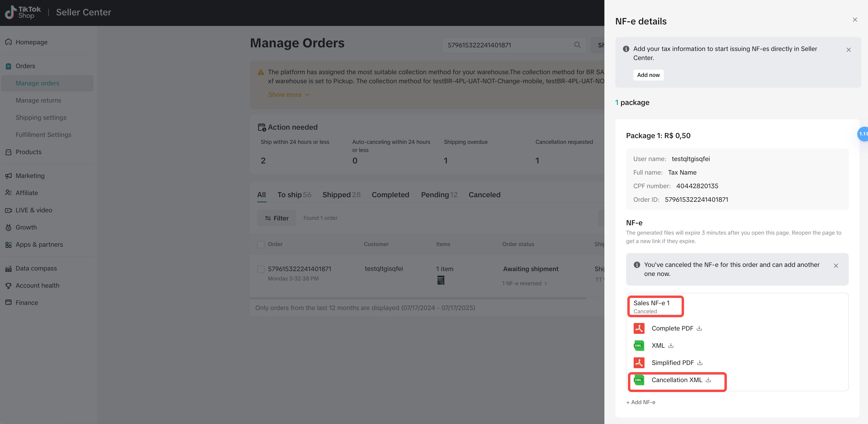Viewport: 868px width, 424px height.
Task: Toggle the select-all Order checkbox
Action: click(x=261, y=244)
